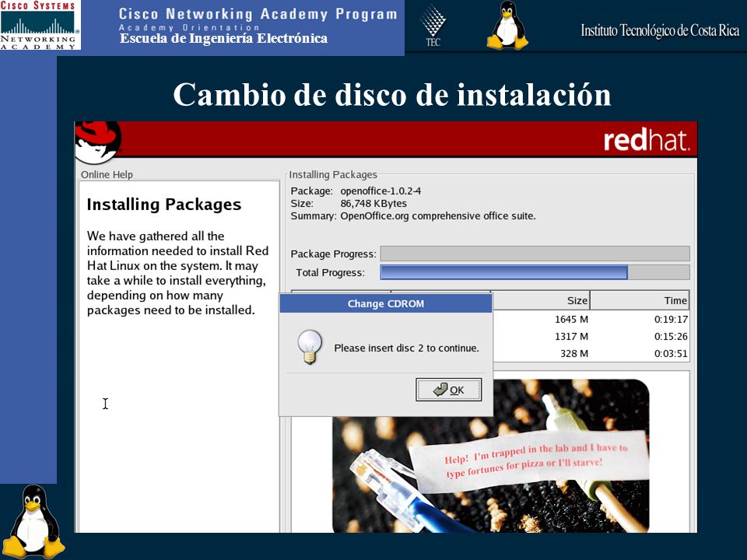Click the 328 M size value
747x560 pixels.
tap(574, 353)
